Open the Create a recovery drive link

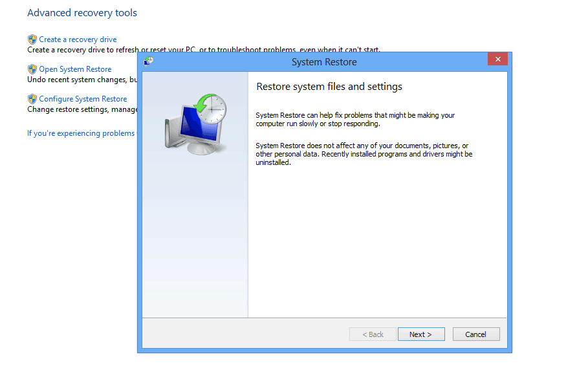78,39
